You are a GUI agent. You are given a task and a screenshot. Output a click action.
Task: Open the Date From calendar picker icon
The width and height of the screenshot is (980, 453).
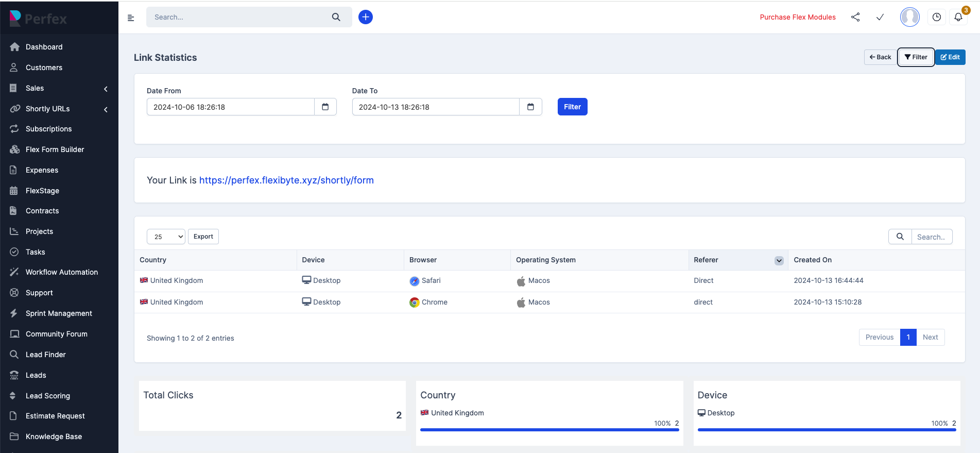click(x=325, y=107)
